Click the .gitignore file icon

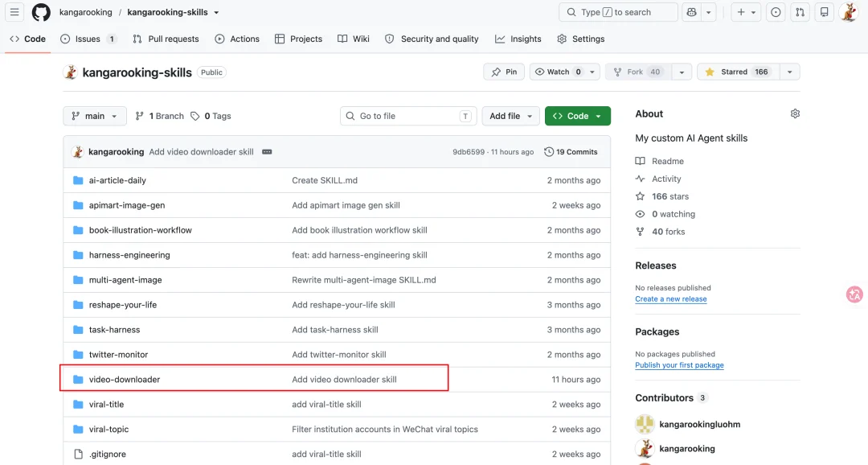[78, 454]
